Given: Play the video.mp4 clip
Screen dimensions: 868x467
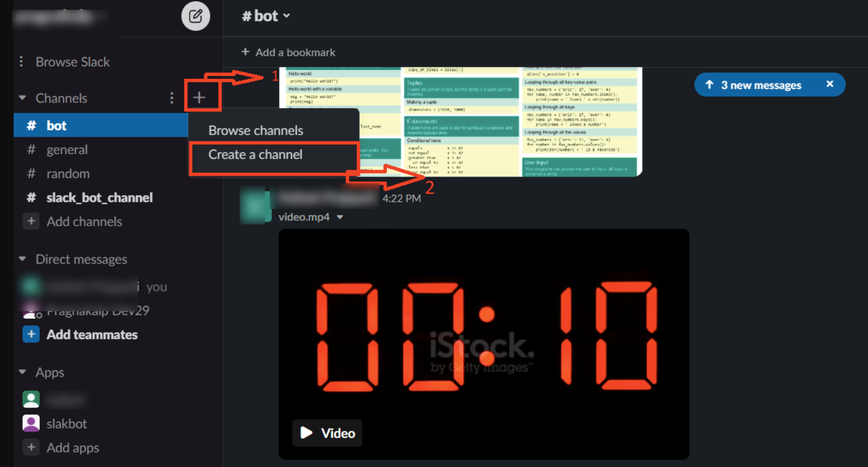Looking at the screenshot, I should 327,433.
